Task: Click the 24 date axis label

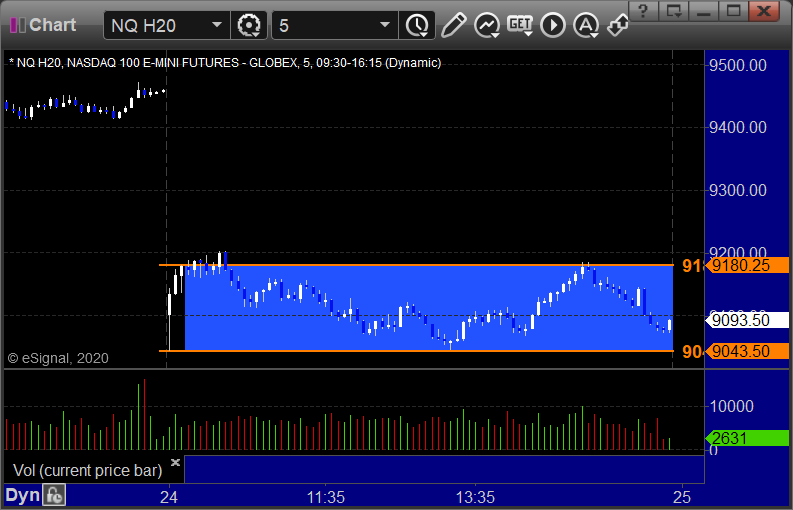Action: pos(168,497)
